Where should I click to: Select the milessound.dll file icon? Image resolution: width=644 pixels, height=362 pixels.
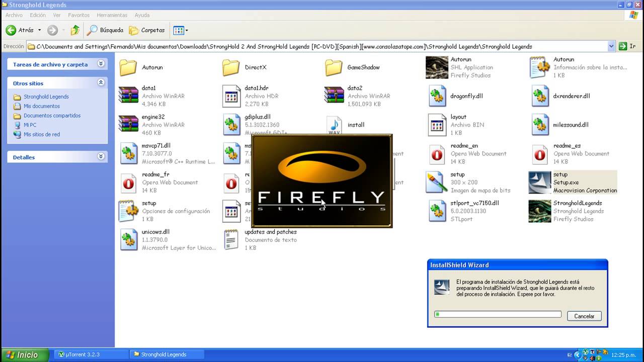click(x=540, y=125)
